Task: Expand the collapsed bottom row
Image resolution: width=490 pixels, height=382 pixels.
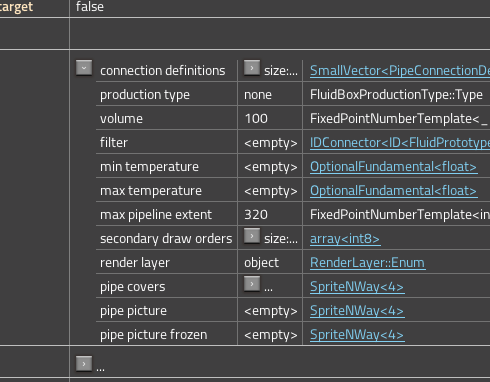Action: coord(84,364)
